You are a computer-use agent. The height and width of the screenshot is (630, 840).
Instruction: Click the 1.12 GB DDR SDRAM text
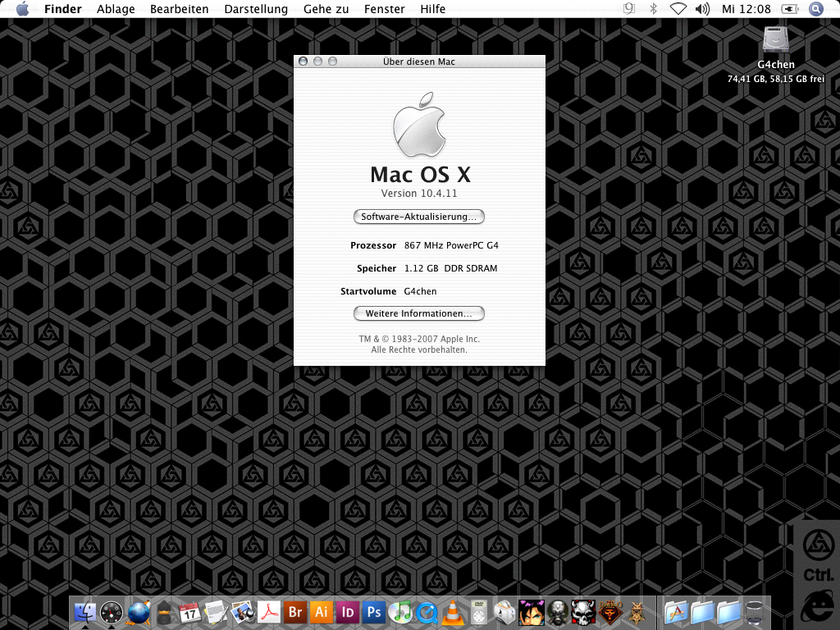tap(450, 268)
